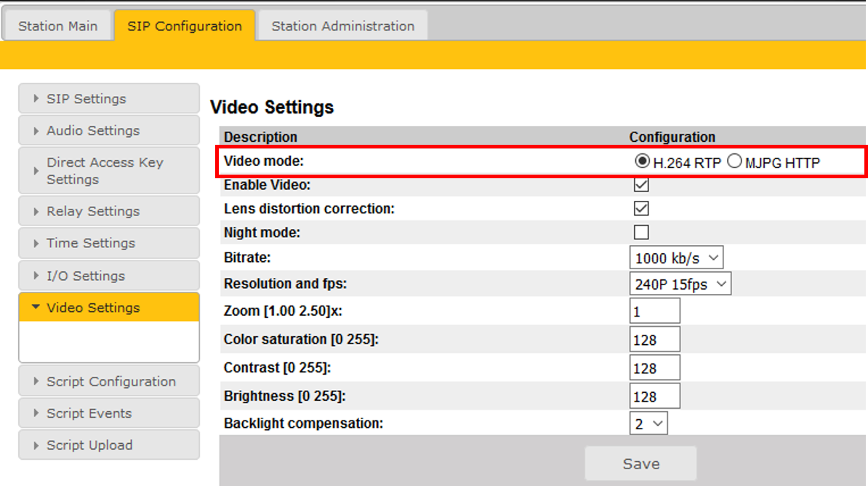Uncheck the Enable Video checkbox
This screenshot has height=486, width=868.
tap(641, 185)
